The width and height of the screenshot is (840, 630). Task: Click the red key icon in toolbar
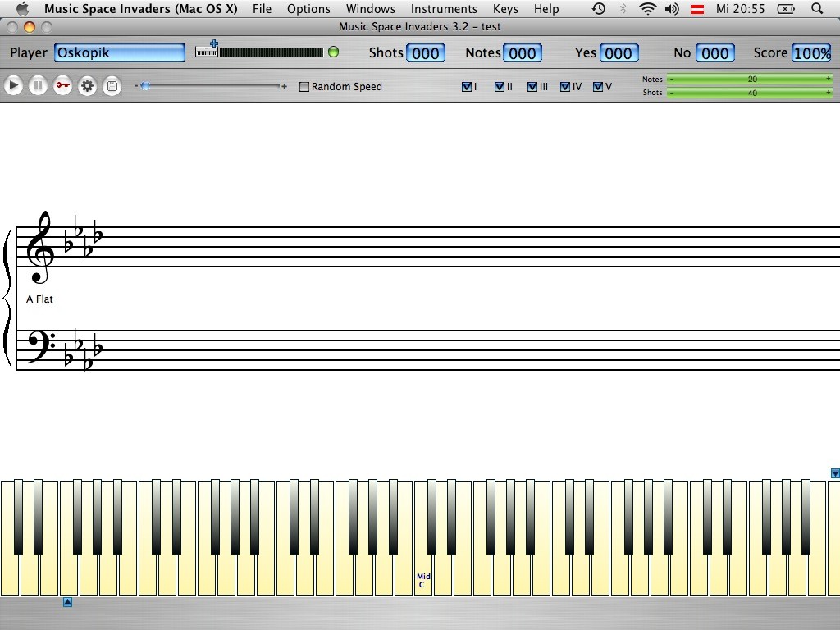(x=62, y=85)
